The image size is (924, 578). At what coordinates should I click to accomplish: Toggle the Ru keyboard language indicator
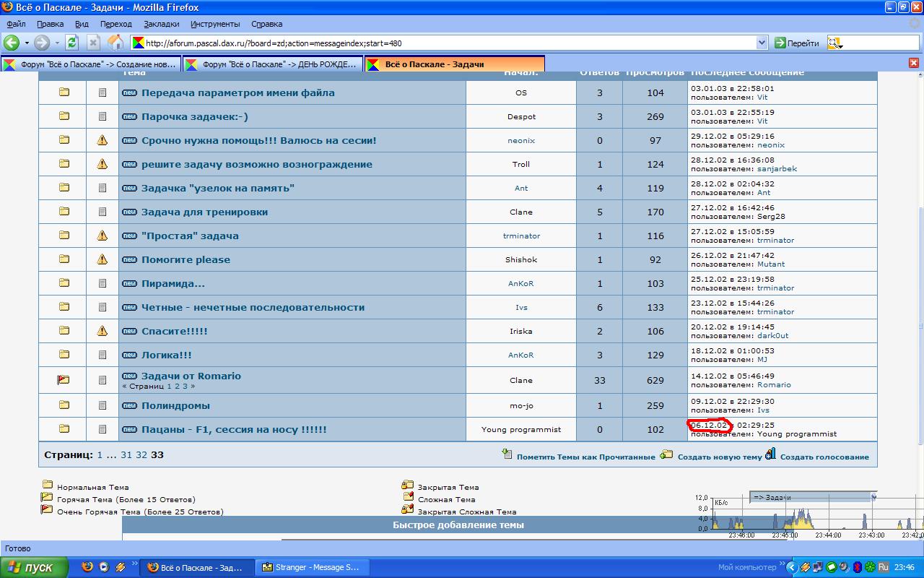click(883, 567)
